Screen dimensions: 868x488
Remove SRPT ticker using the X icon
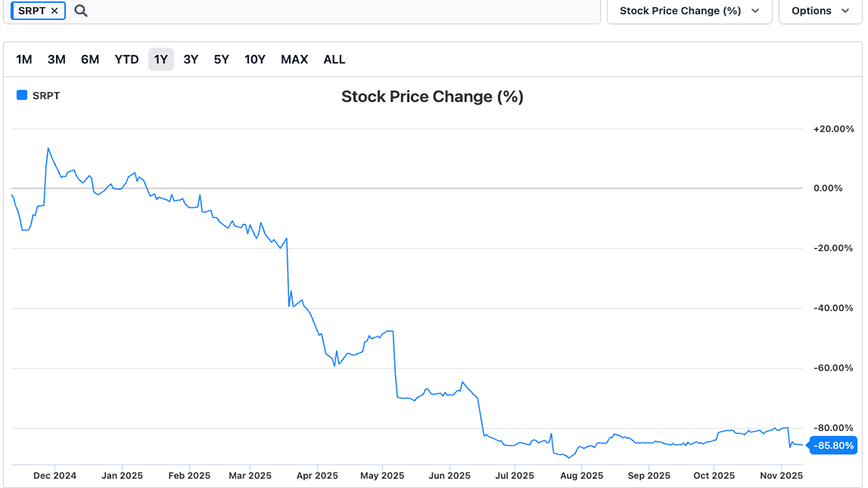(x=55, y=10)
